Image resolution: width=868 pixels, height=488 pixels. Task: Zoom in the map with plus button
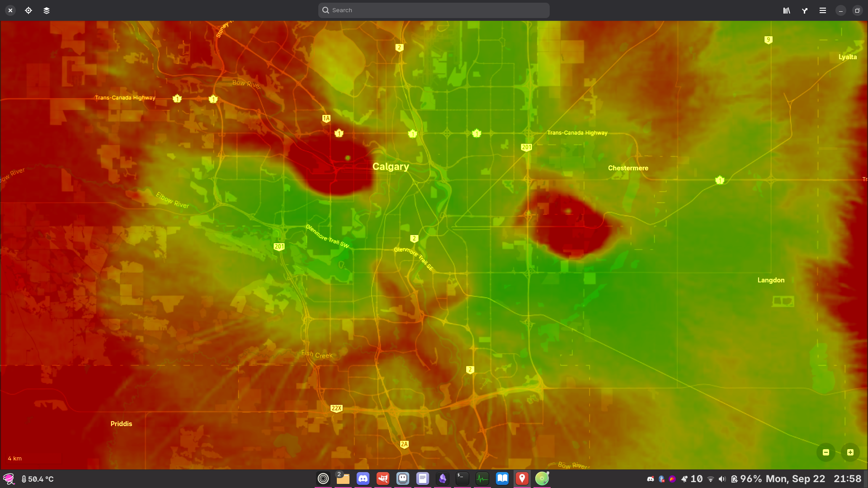click(850, 452)
